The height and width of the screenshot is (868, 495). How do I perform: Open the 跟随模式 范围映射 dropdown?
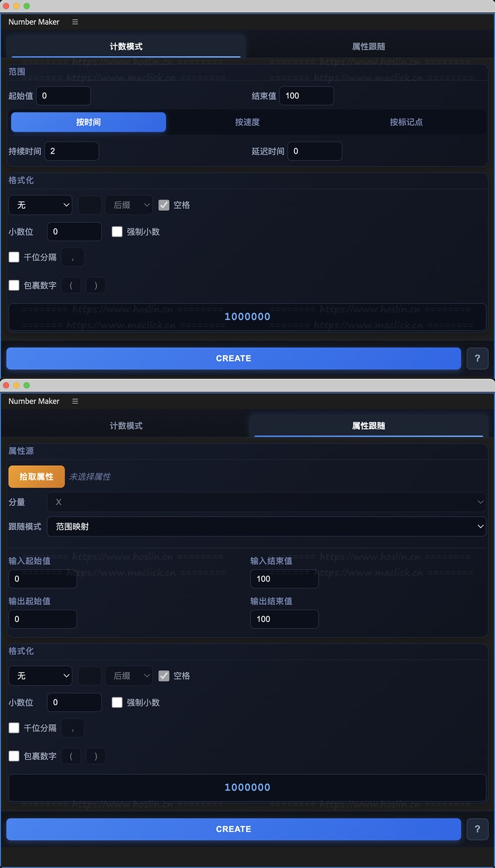tap(267, 527)
